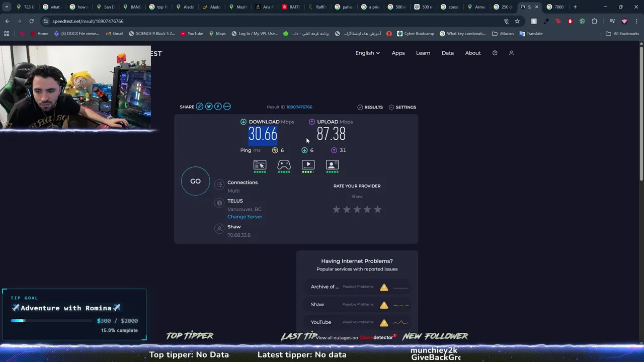Image resolution: width=644 pixels, height=362 pixels.
Task: Bookmark this page with star icon
Action: [x=517, y=21]
